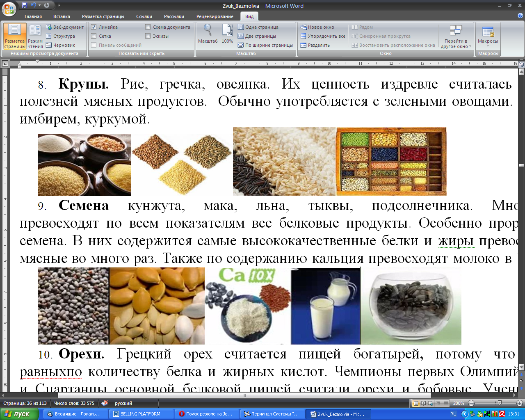Expand Перейти в другое окно dropdown
The height and width of the screenshot is (420, 525).
click(x=456, y=37)
